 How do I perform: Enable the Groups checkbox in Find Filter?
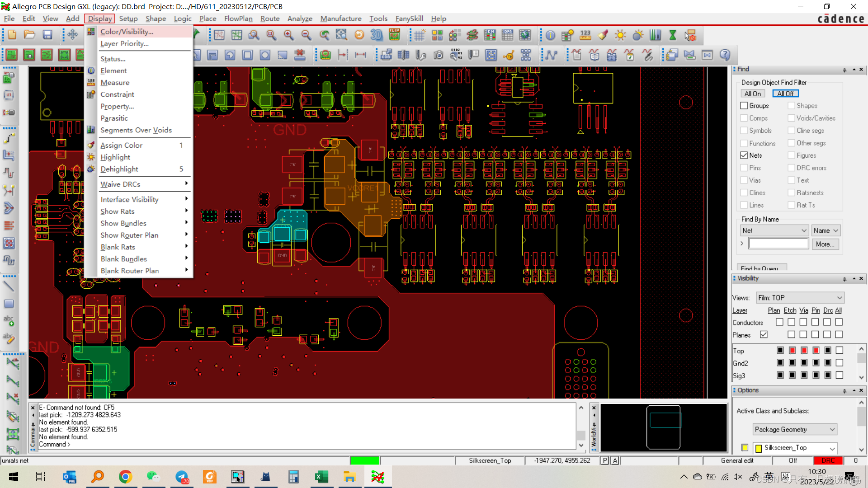coord(744,105)
